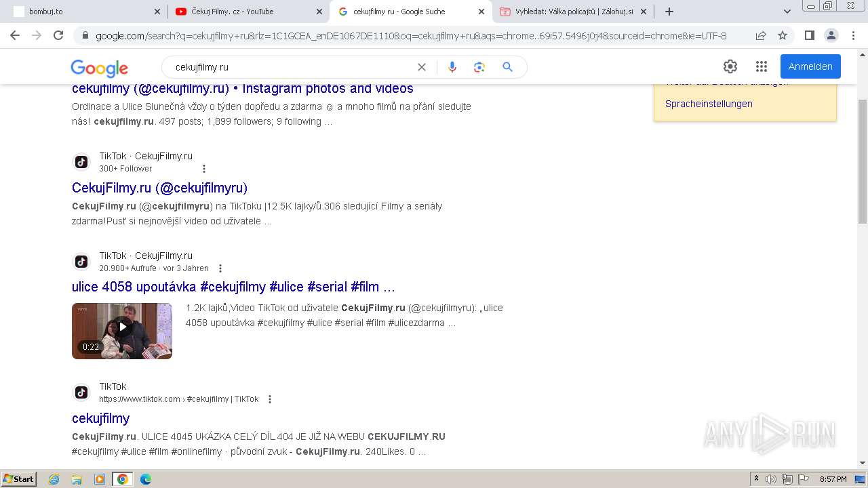
Task: Open Google apps grid
Action: (762, 66)
